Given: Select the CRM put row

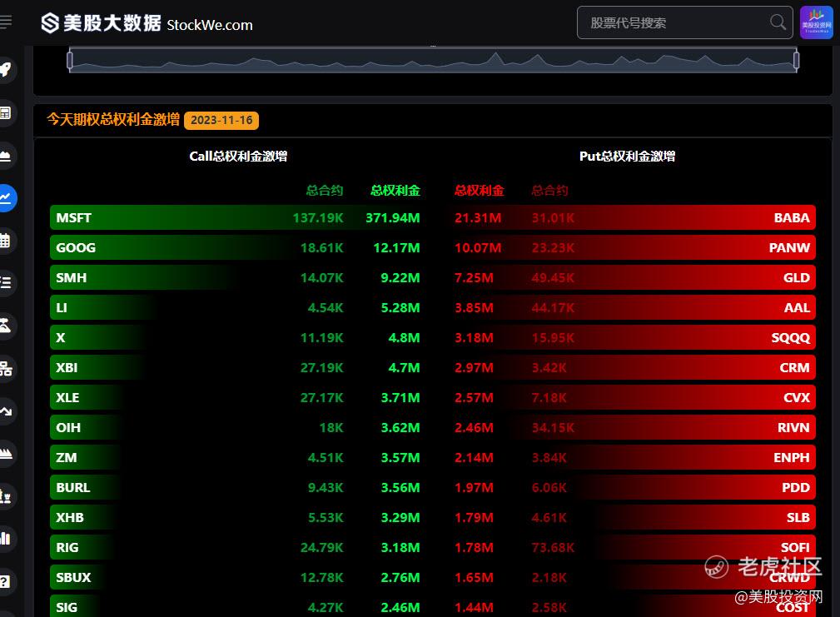Looking at the screenshot, I should point(634,367).
